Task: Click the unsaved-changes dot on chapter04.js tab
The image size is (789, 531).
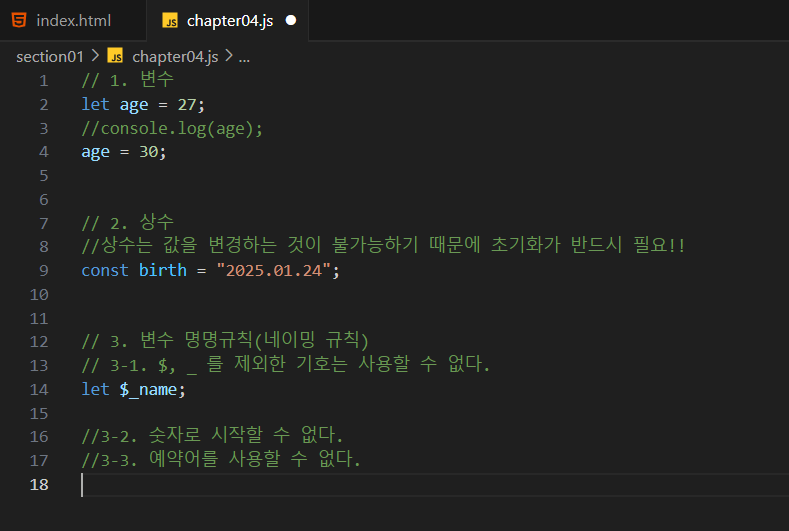Action: (x=291, y=20)
